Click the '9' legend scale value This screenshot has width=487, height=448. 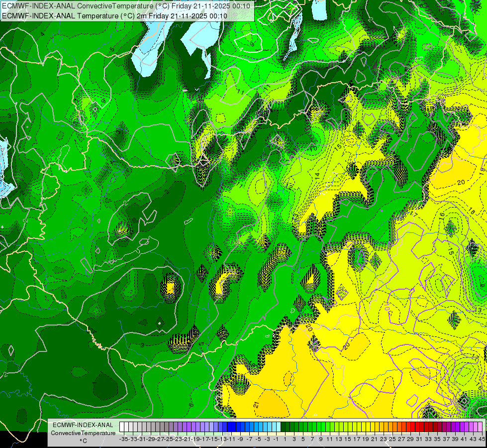coord(321,439)
